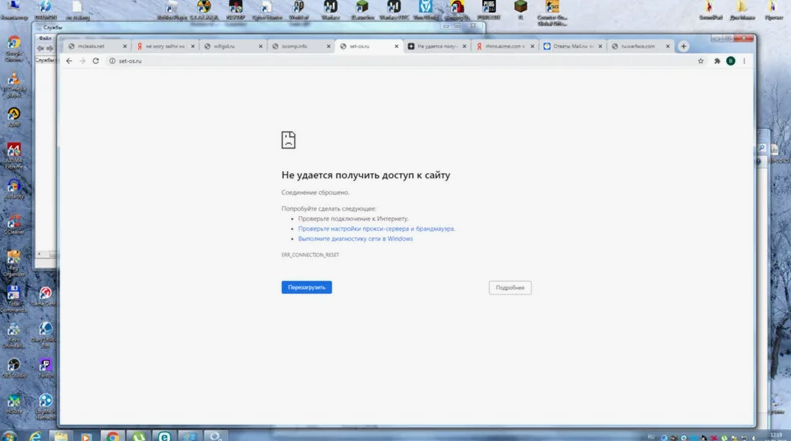
Task: View site information icon beside set-os.ru
Action: tap(112, 61)
